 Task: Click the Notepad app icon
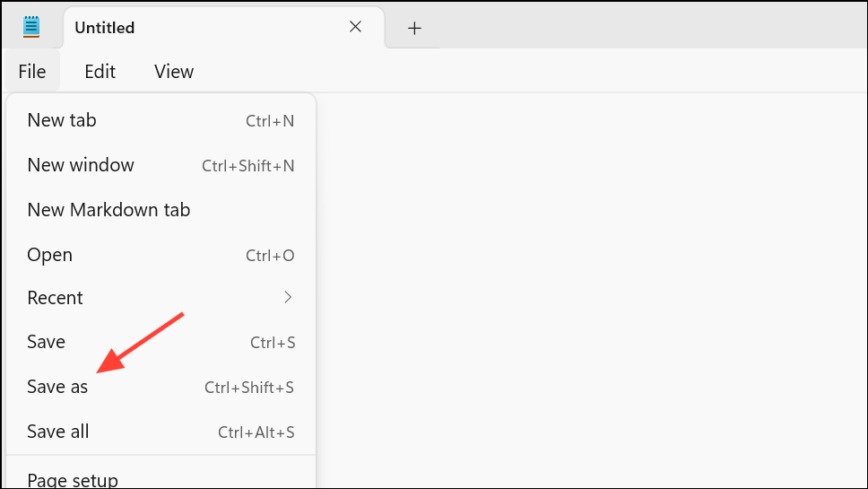click(31, 27)
